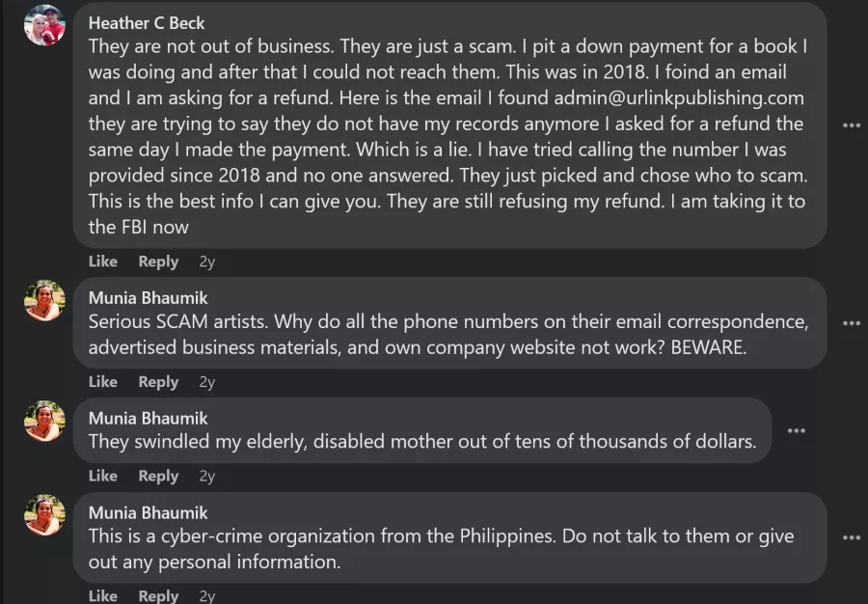Click Munia's avatar beside the cyber-crime comment

coord(44,515)
